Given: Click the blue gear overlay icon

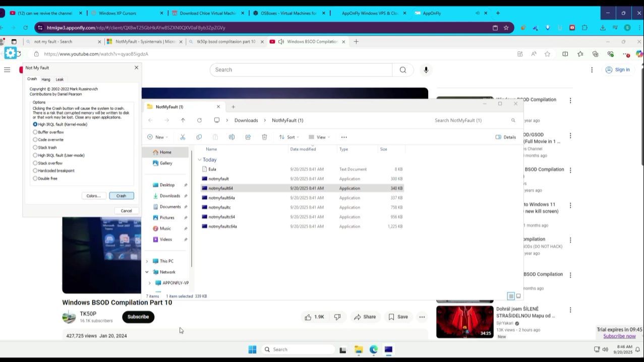Looking at the screenshot, I should [11, 53].
